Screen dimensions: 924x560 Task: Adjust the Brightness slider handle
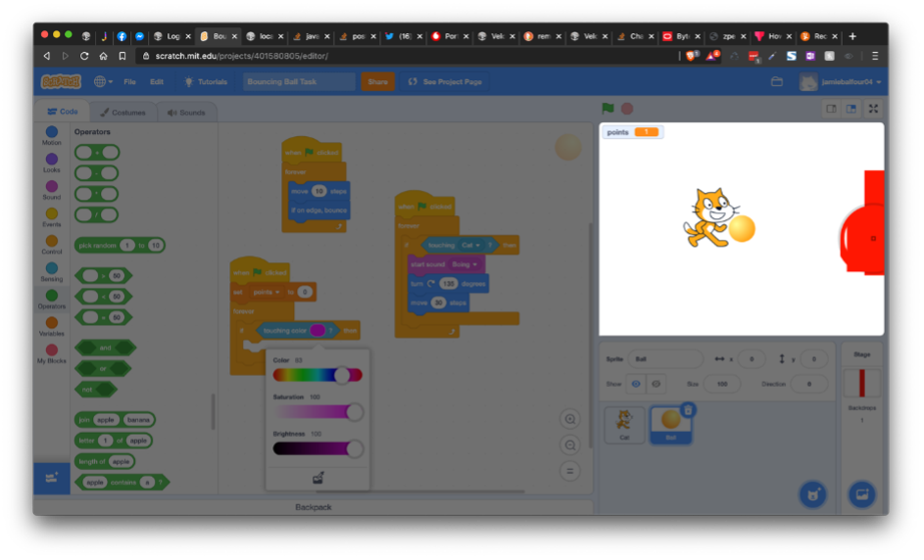354,449
